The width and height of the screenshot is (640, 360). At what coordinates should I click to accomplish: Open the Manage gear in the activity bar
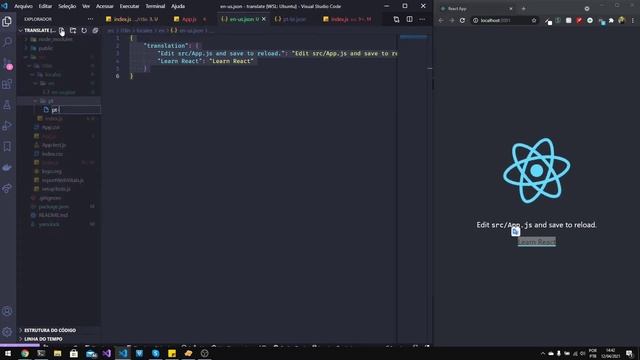click(7, 332)
